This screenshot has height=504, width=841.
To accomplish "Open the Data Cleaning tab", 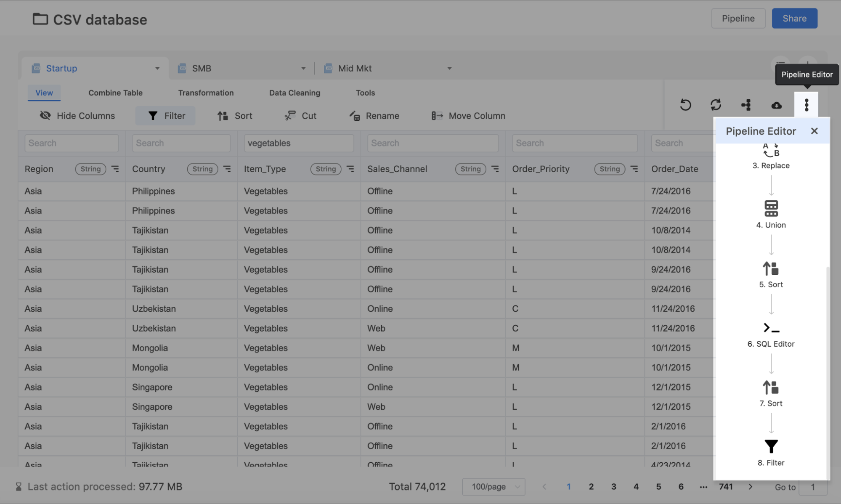I will tap(294, 93).
